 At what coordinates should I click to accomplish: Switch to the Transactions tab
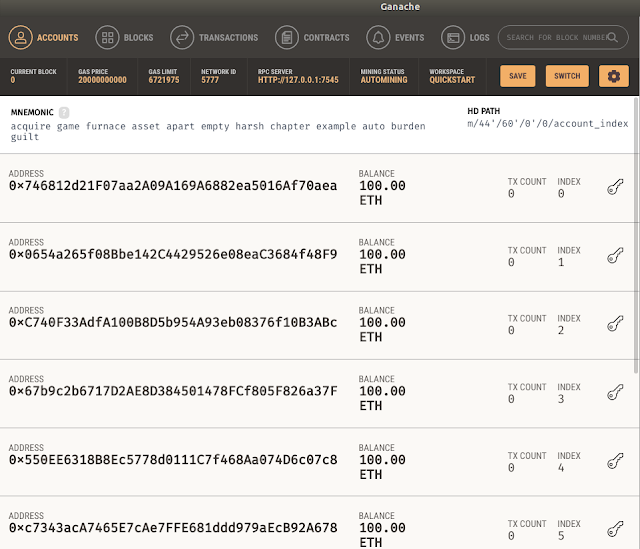pyautogui.click(x=215, y=38)
